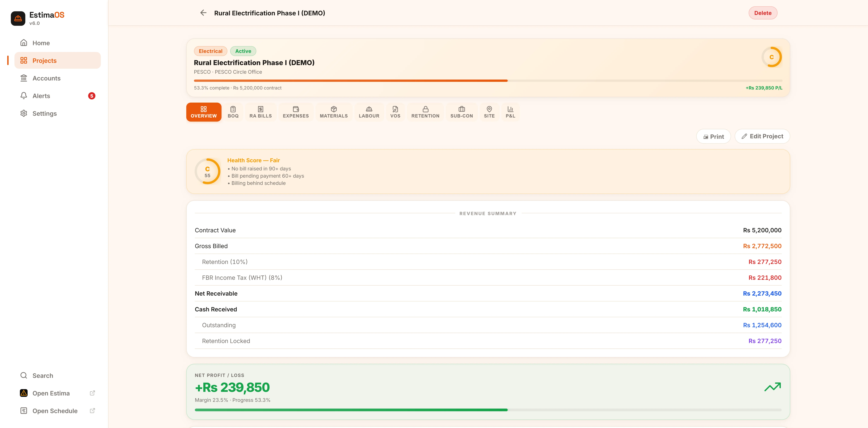Viewport: 868px width, 428px height.
Task: Click the Site map-pin icon
Action: [489, 109]
